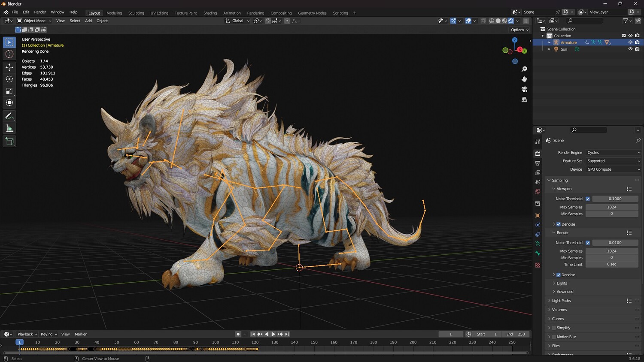Click the Cursor tool
Viewport: 644px width, 362px height.
[x=9, y=54]
